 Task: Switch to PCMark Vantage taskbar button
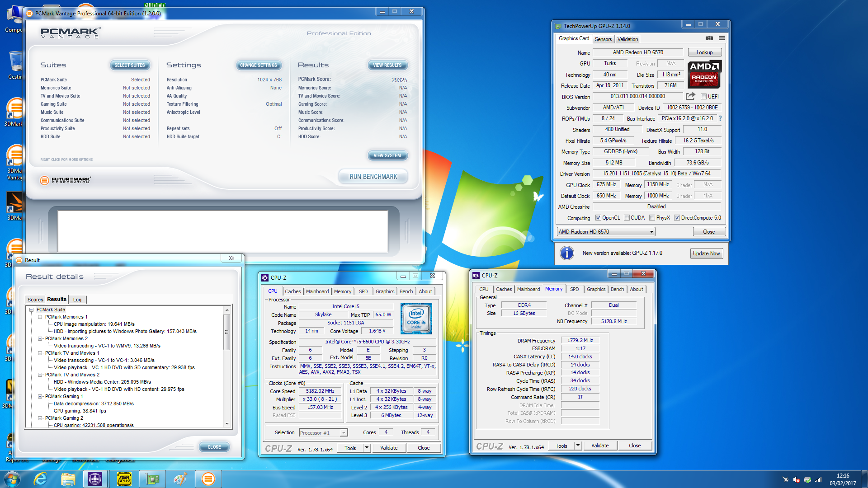coord(208,479)
